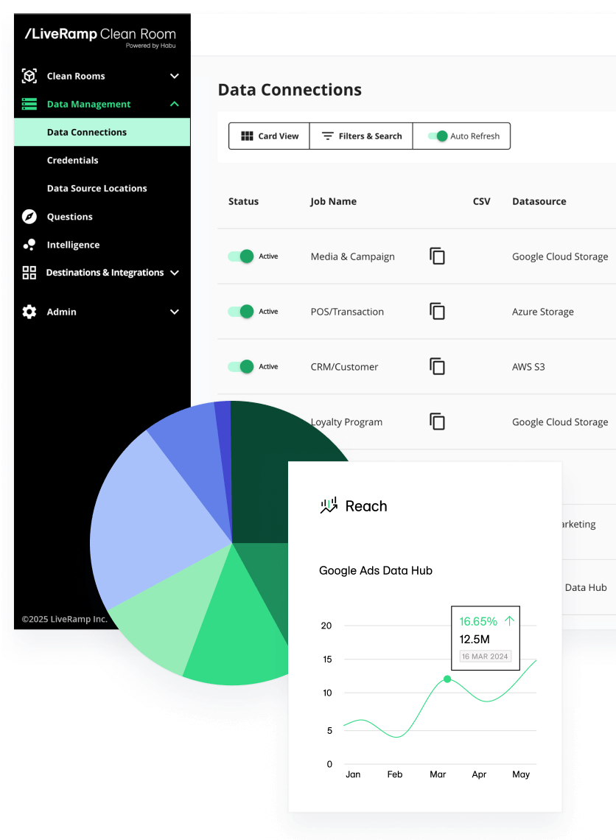
Task: Click the Admin gear icon
Action: tap(29, 312)
